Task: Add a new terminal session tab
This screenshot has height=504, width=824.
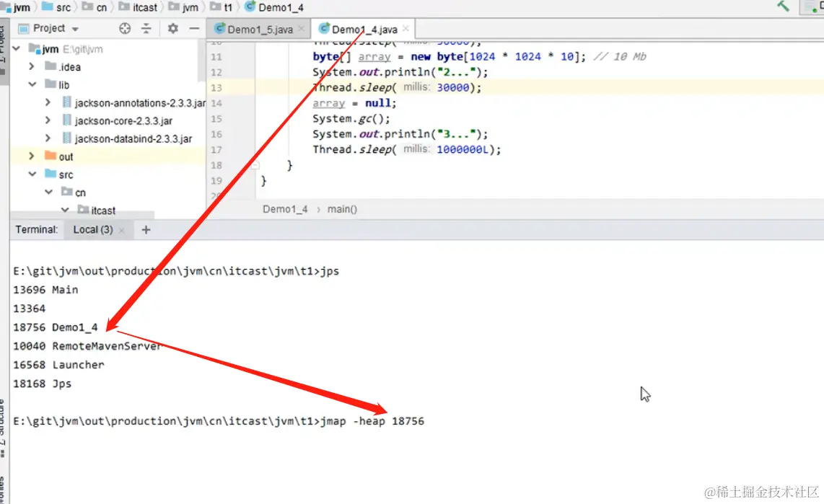Action: point(146,229)
